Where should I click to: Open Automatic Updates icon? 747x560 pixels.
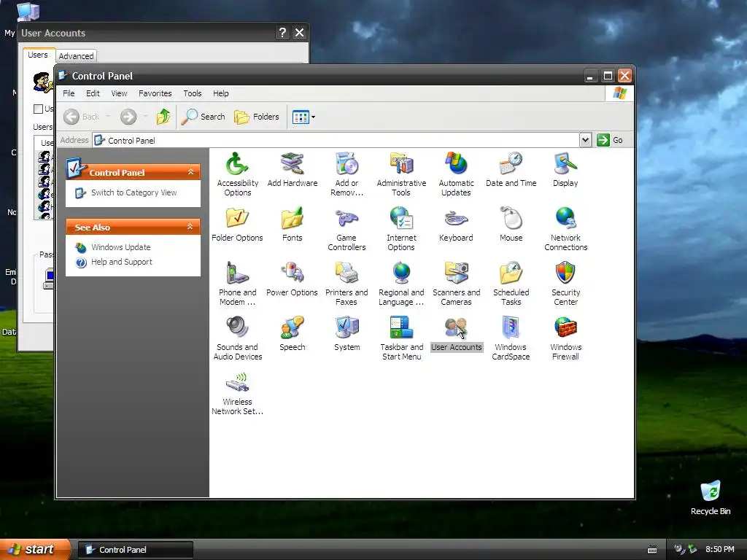(456, 174)
